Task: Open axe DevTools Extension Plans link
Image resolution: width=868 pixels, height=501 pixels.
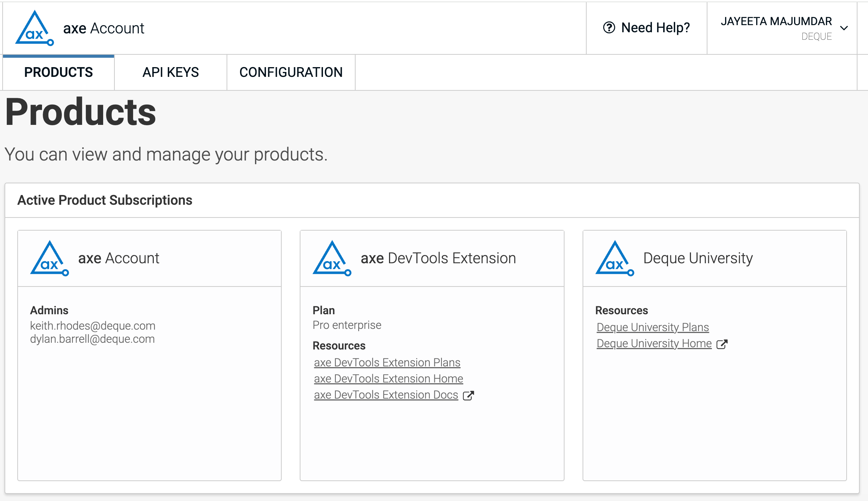Action: click(x=387, y=363)
